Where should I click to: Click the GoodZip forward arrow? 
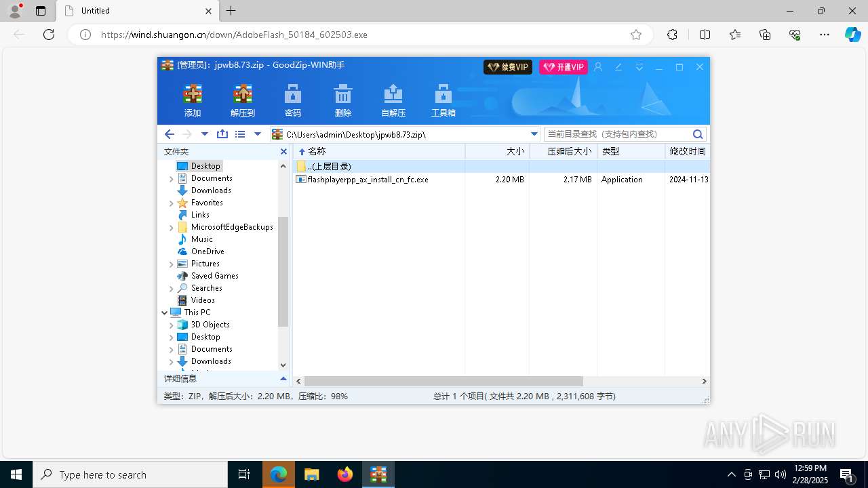click(187, 134)
